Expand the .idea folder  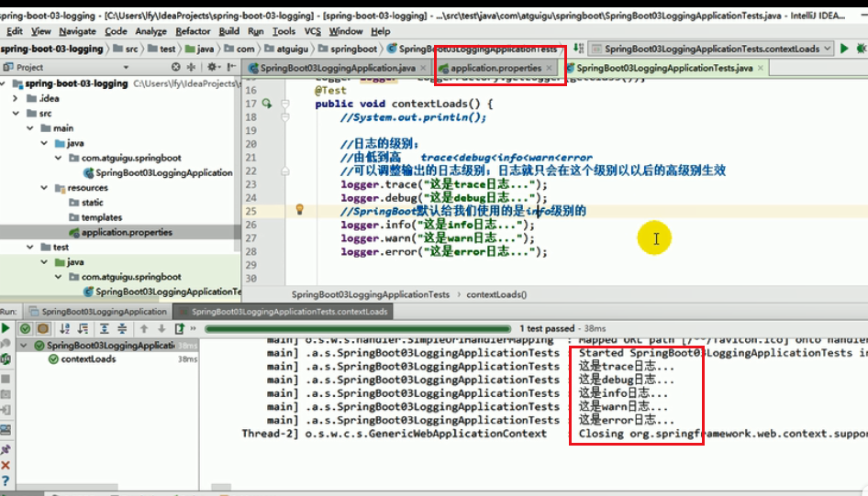[16, 98]
